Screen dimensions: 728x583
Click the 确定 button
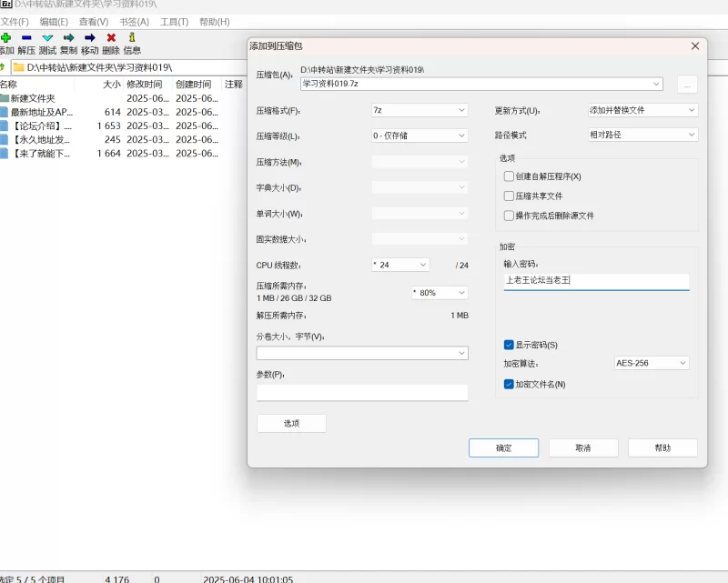pyautogui.click(x=504, y=448)
